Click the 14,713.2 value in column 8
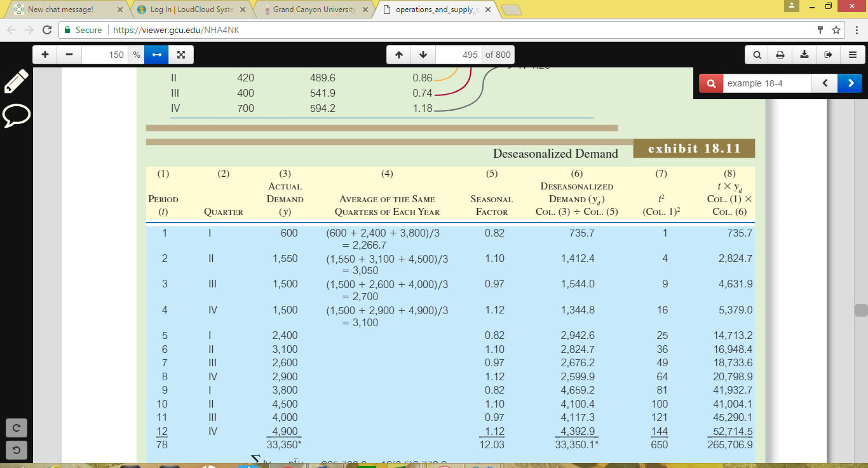This screenshot has width=868, height=468. (732, 336)
